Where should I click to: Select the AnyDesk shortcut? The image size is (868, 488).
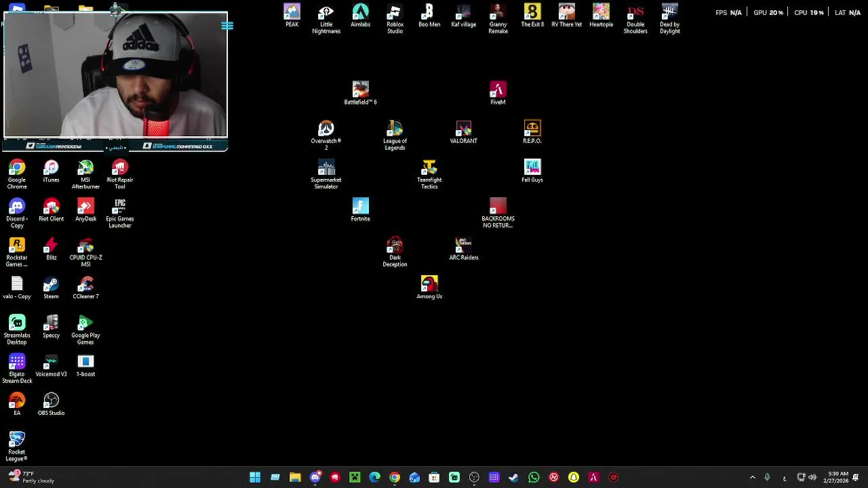85,209
